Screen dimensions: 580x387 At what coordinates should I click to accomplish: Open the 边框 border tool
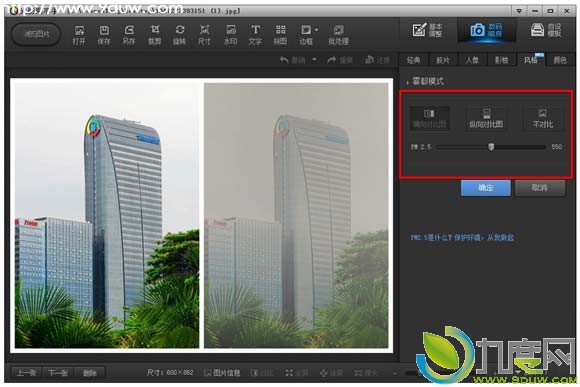(x=306, y=35)
